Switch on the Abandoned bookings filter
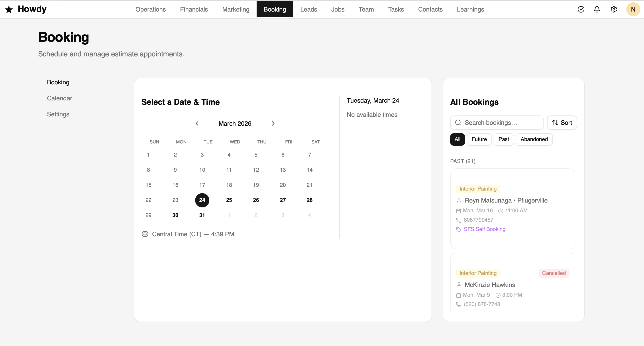Viewport: 644px width, 346px height. point(534,139)
